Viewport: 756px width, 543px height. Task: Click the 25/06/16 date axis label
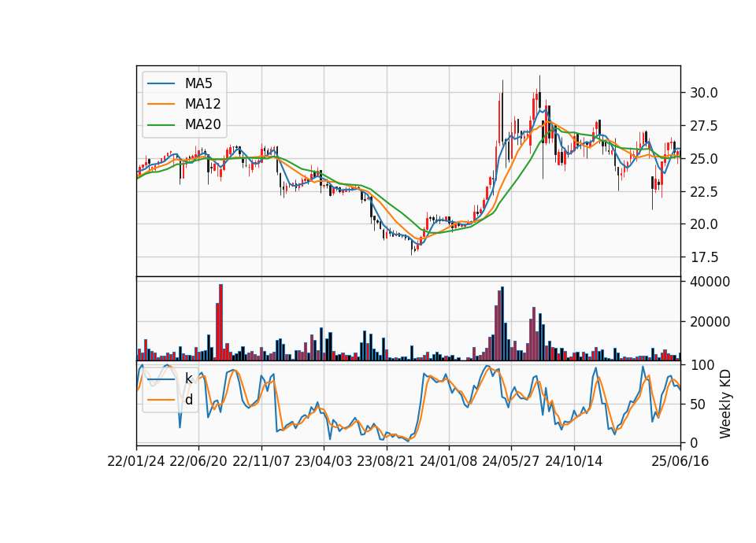[680, 462]
